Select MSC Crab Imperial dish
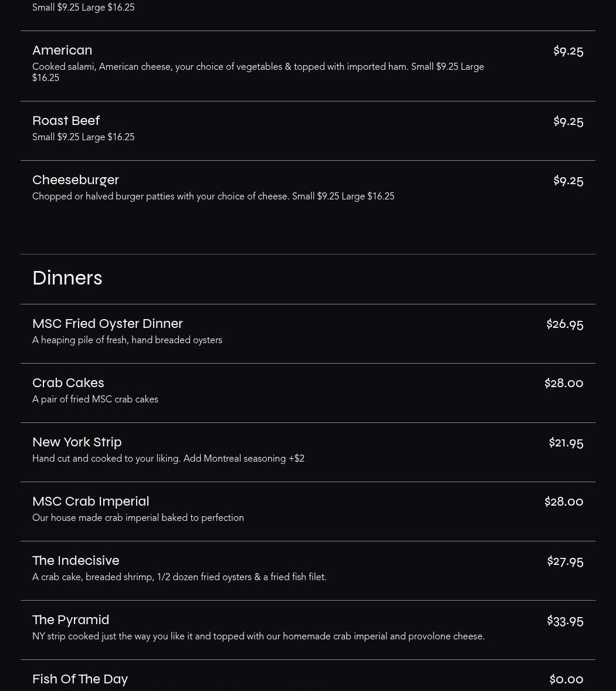The height and width of the screenshot is (691, 616). click(x=307, y=511)
